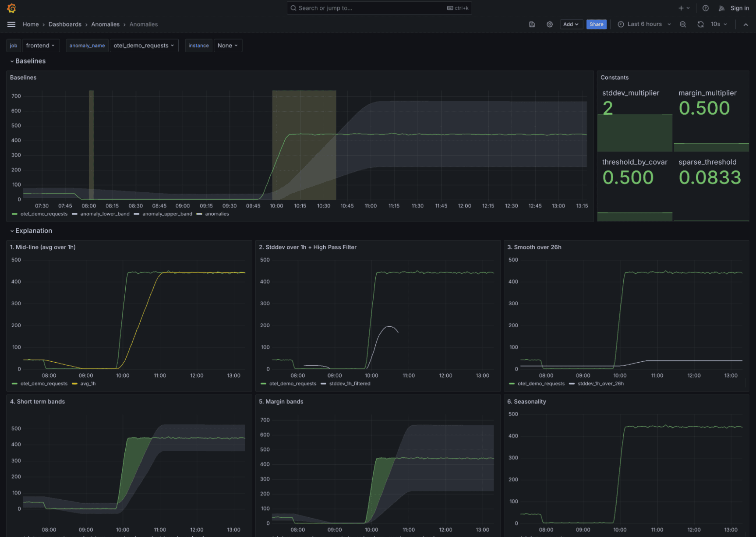Screen dimensions: 756x537
Task: Hide the anomaly_upper_band series in Baselines legend
Action: click(x=166, y=214)
